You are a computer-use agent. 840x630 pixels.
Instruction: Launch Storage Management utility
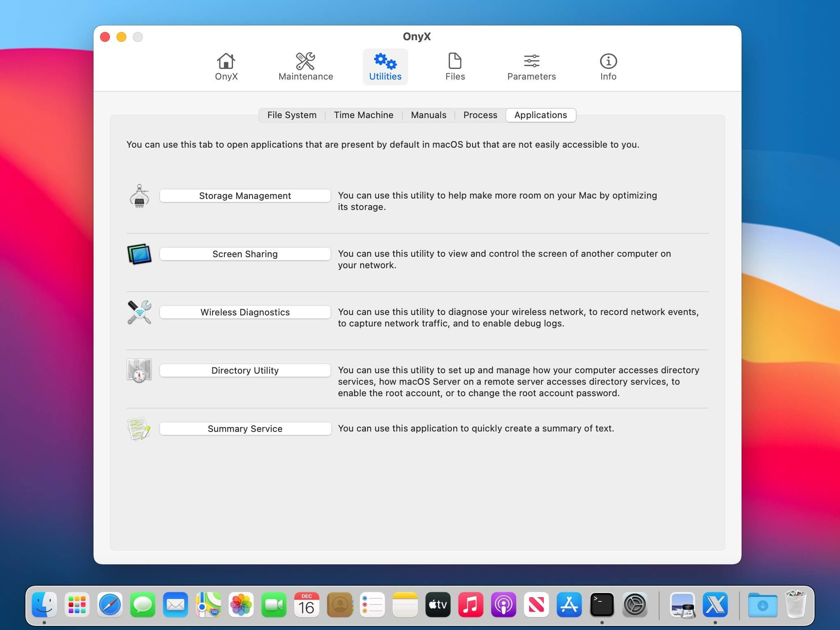coord(245,196)
